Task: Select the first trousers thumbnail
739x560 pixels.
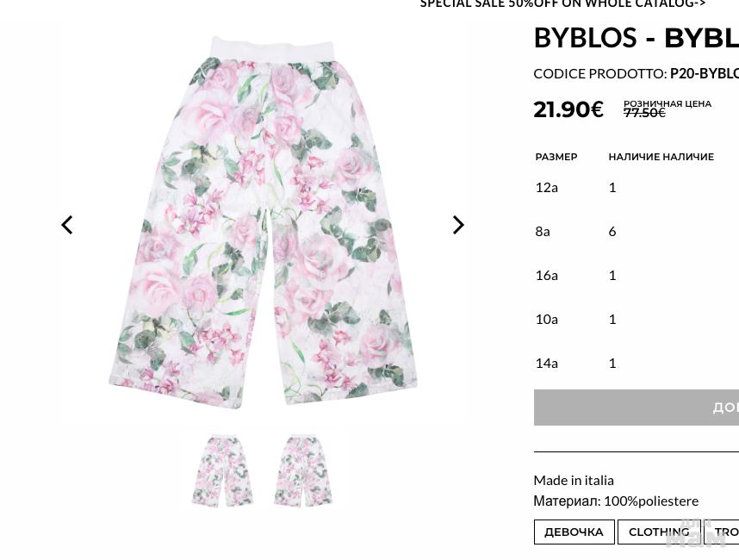Action: click(222, 470)
